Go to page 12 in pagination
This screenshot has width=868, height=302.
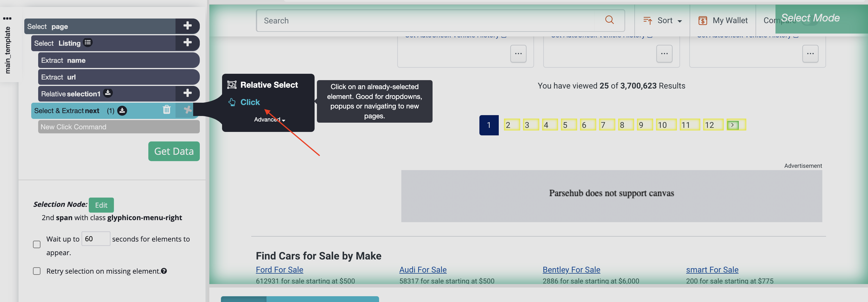[713, 125]
